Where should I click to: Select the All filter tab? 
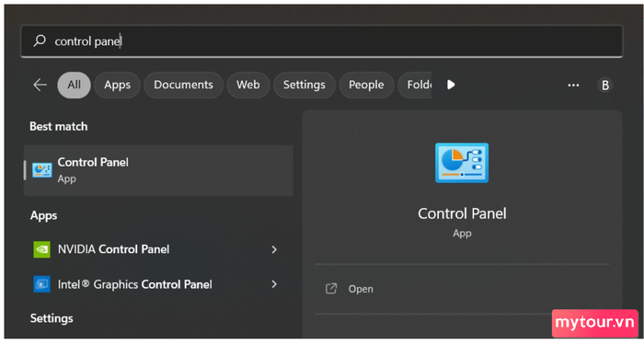[x=74, y=85]
